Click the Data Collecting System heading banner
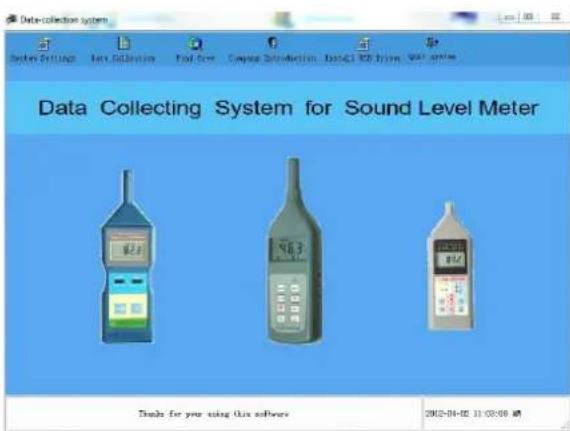 (x=288, y=108)
